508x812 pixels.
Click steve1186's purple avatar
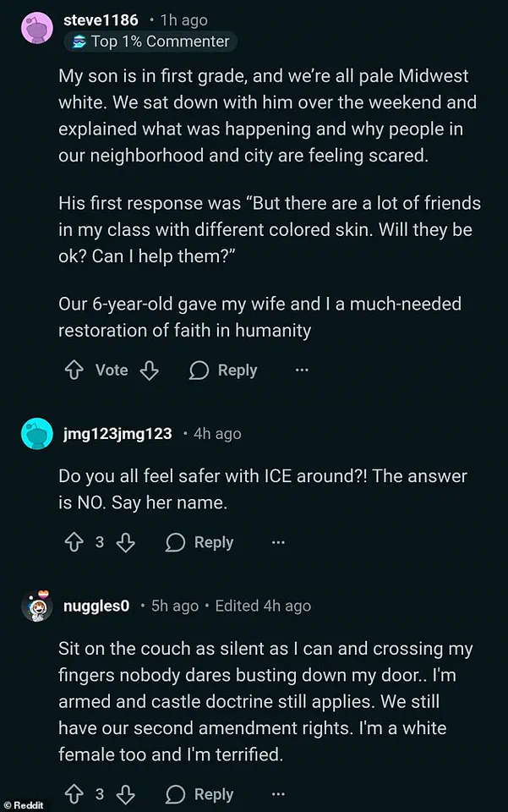click(x=36, y=28)
